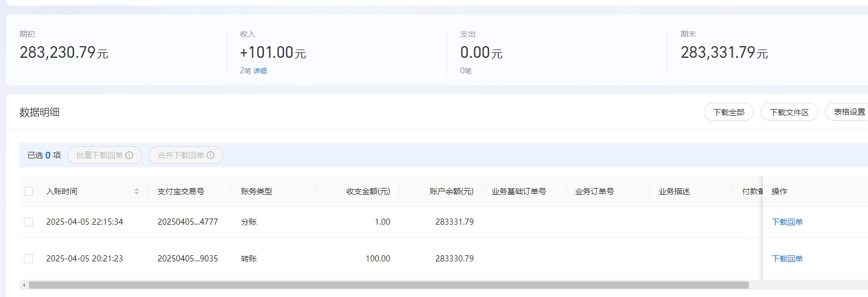Screen dimensions: 868x297
Task: Sort by 入账时间 using the sort arrows
Action: click(136, 191)
